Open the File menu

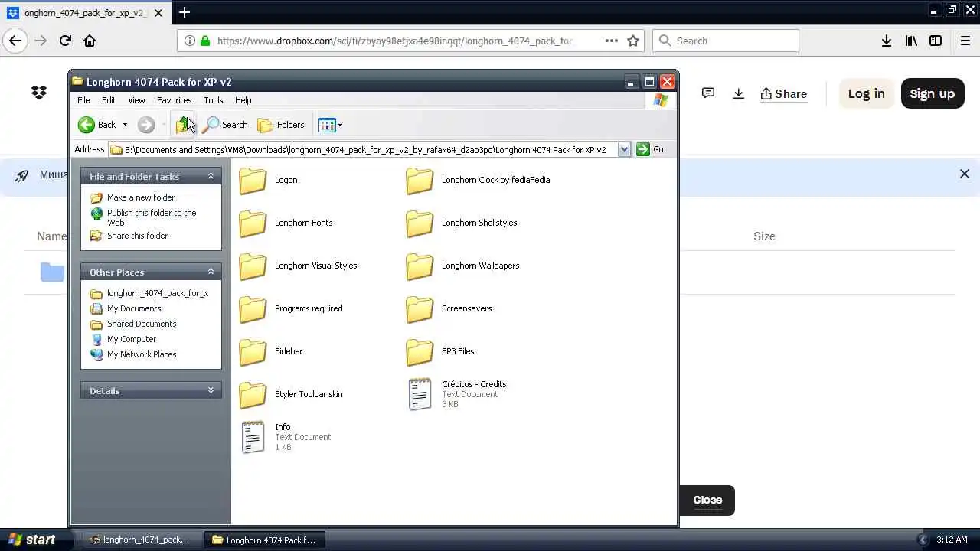pos(83,100)
